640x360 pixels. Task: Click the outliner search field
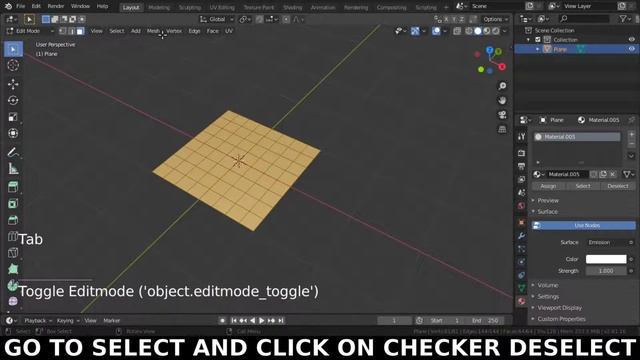pos(584,19)
